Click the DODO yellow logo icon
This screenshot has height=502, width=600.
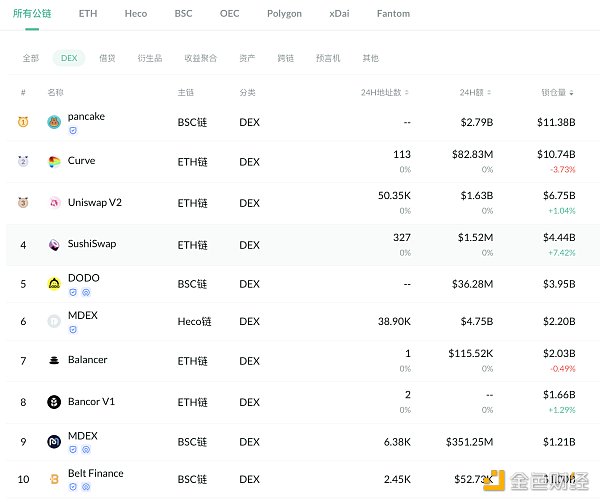[x=54, y=284]
